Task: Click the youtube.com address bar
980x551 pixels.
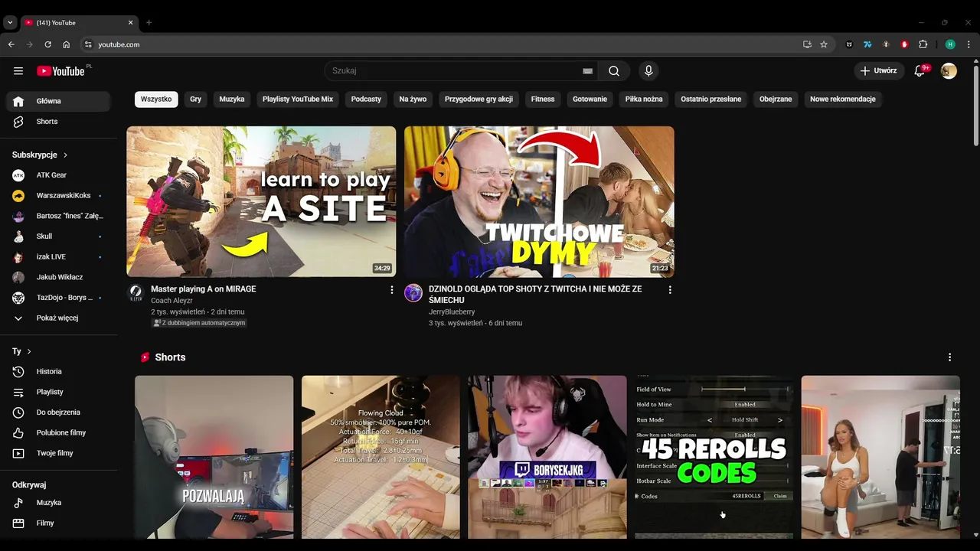Action: (x=444, y=44)
